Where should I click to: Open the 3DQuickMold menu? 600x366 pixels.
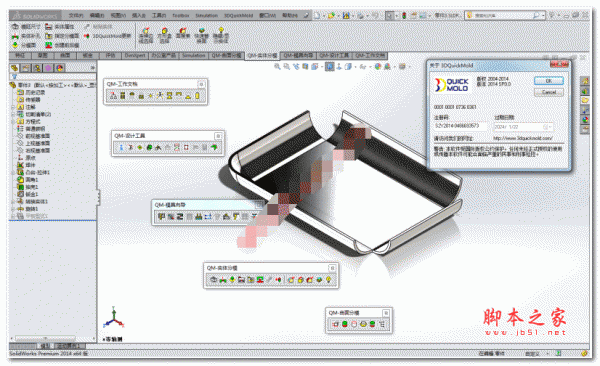(238, 16)
